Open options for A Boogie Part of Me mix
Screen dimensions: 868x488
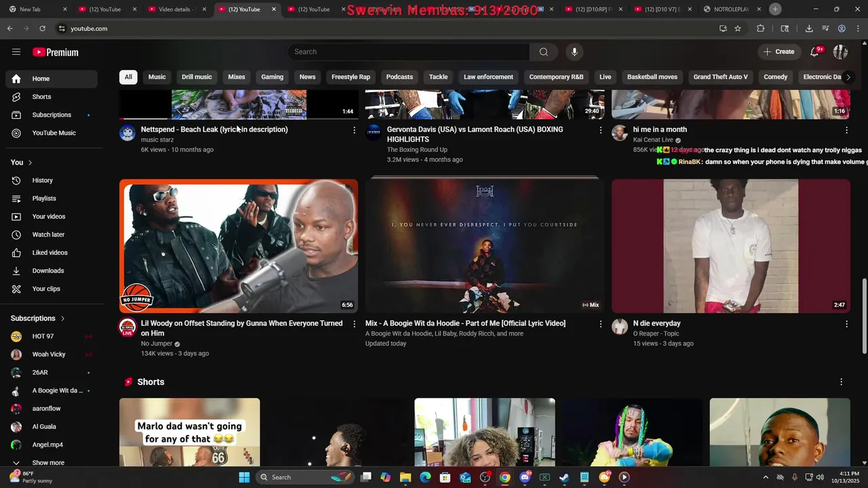[600, 324]
